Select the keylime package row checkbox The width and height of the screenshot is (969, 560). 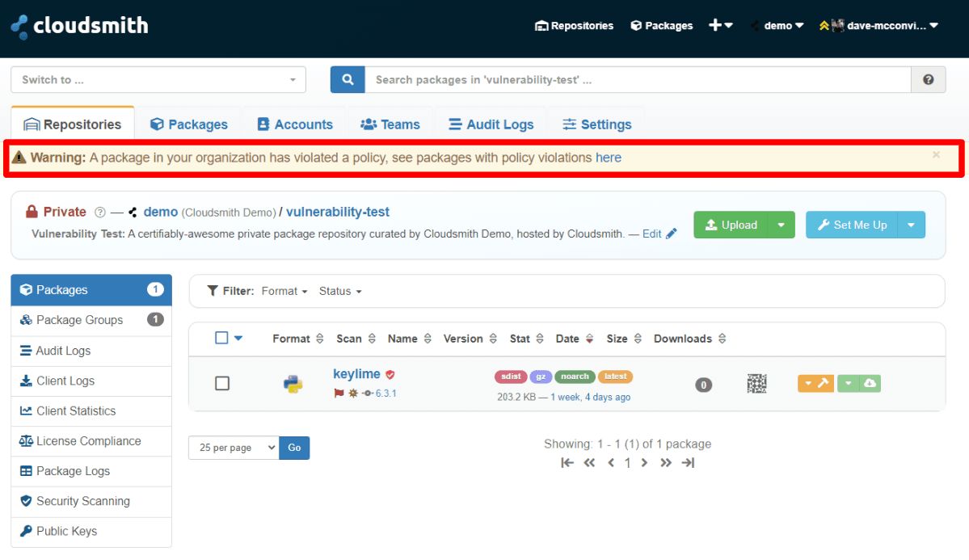point(222,383)
